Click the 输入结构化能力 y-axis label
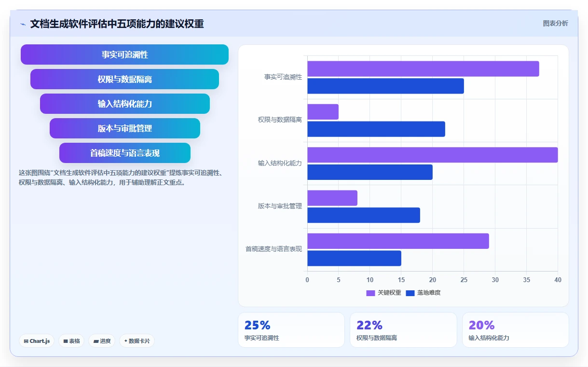 click(280, 163)
